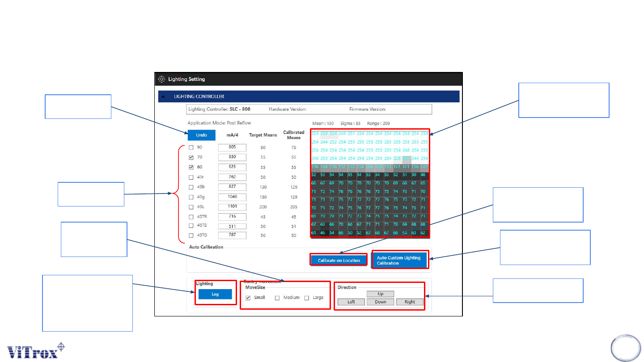Click the Calibrated Means value 51
Viewport: 644px width, 362px height.
click(x=293, y=226)
